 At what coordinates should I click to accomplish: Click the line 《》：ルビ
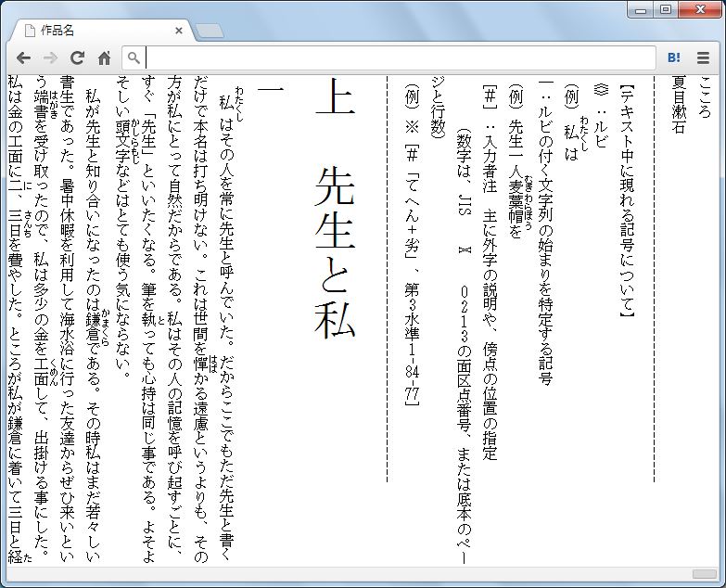[601, 115]
